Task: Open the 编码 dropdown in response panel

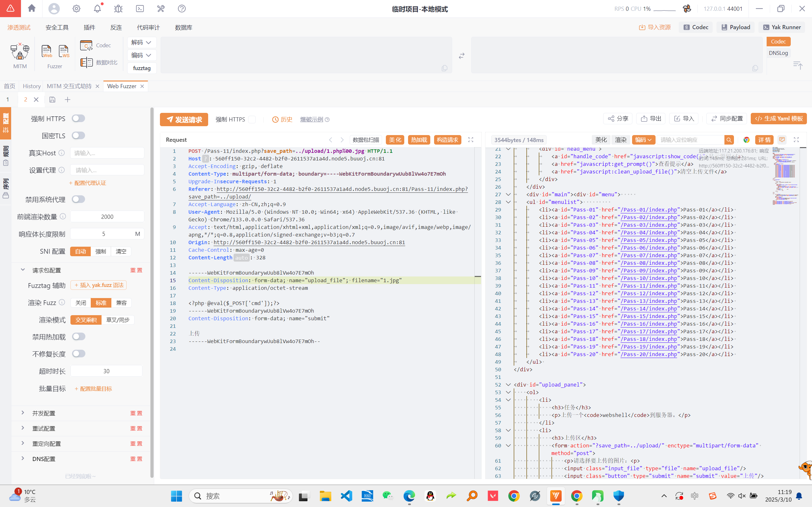Action: coord(643,140)
